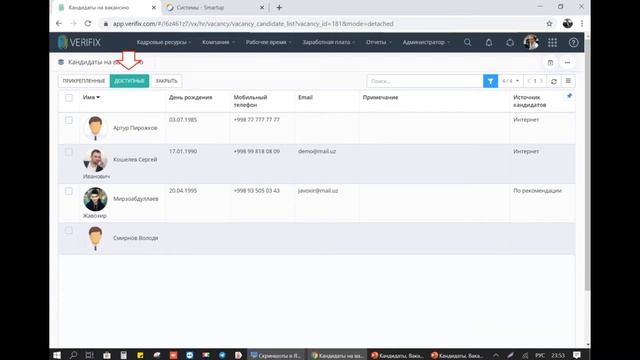Click Mirzoabdullaev's profile photo
The image size is (640, 360).
pos(95,199)
